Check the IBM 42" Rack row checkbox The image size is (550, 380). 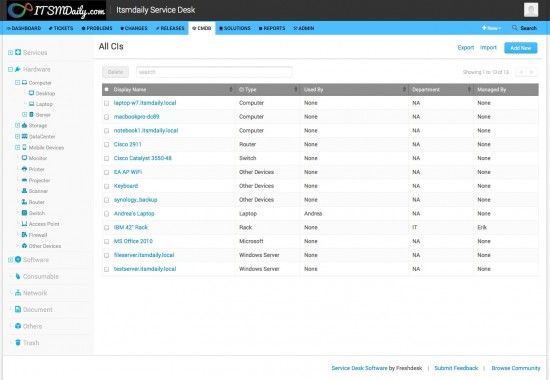(107, 228)
